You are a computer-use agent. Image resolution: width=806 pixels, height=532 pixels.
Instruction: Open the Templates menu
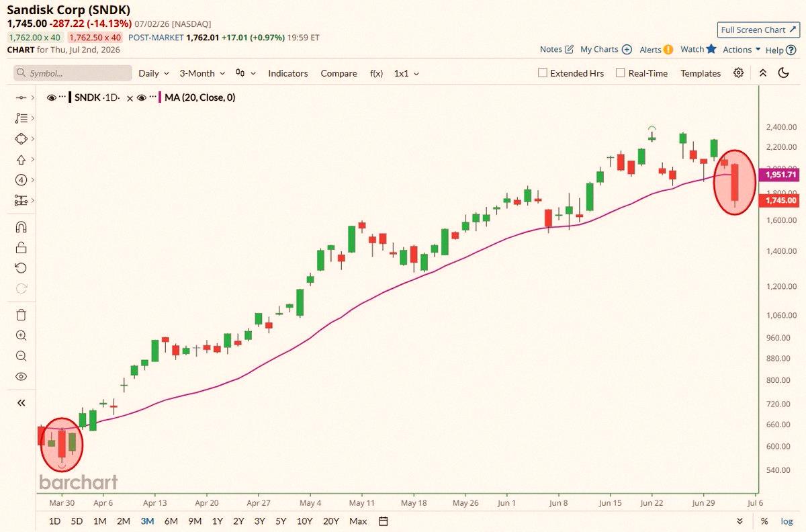701,73
